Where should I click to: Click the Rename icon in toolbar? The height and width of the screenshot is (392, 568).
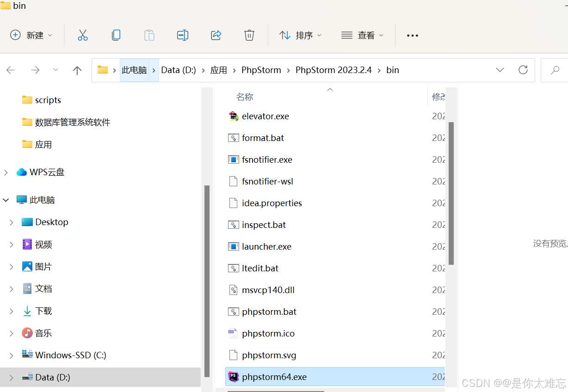point(183,35)
